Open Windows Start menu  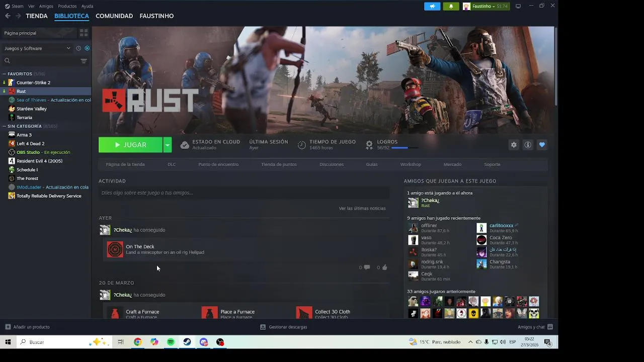click(x=8, y=342)
